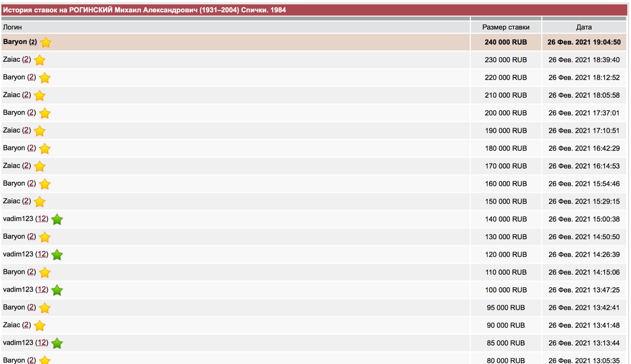Click the yellow star beside the 200 000 RUB bid

(44, 113)
